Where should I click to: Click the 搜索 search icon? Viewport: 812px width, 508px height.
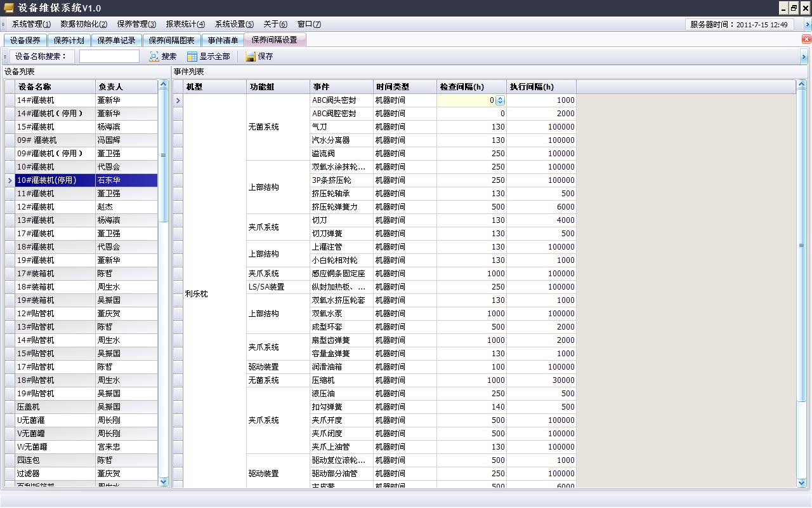154,57
